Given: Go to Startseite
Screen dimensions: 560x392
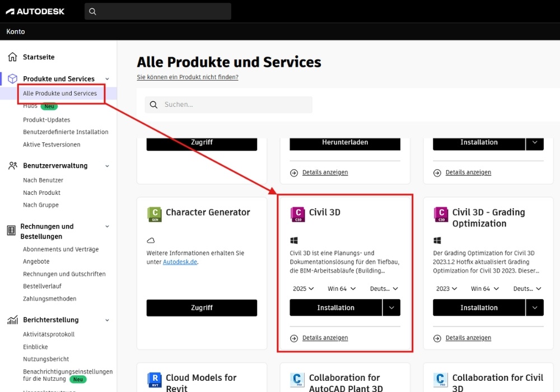Looking at the screenshot, I should tap(39, 57).
